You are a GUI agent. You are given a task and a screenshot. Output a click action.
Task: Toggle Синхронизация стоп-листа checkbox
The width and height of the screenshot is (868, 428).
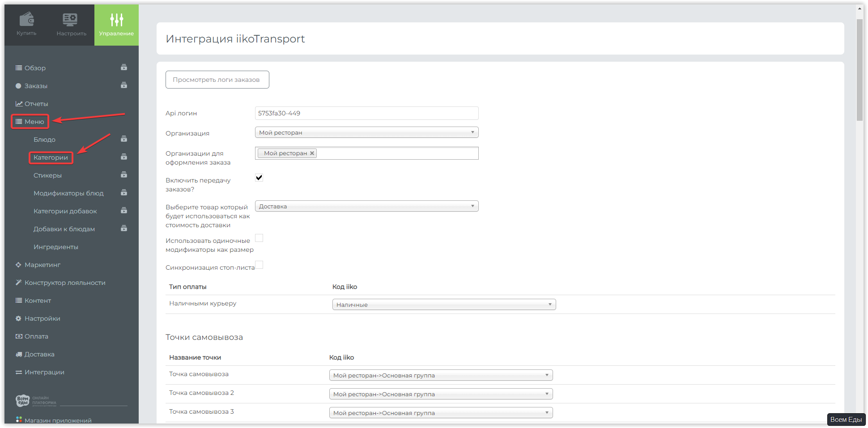point(259,265)
